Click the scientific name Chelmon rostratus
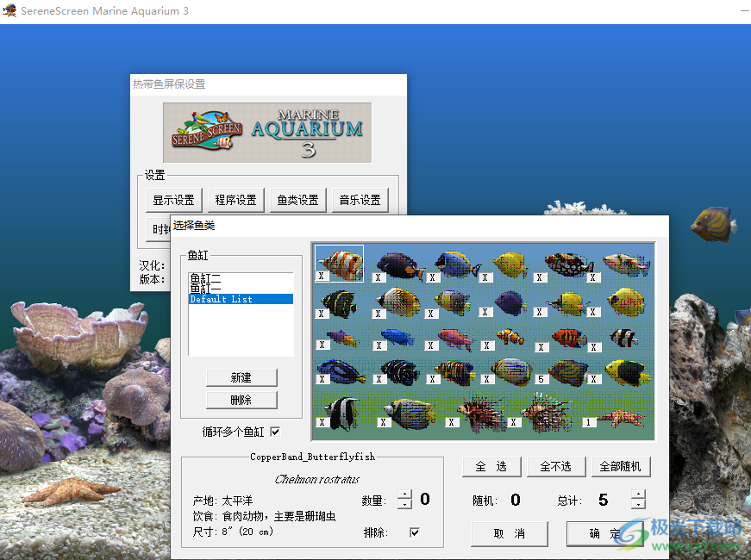Viewport: 751px width, 560px height. (317, 479)
